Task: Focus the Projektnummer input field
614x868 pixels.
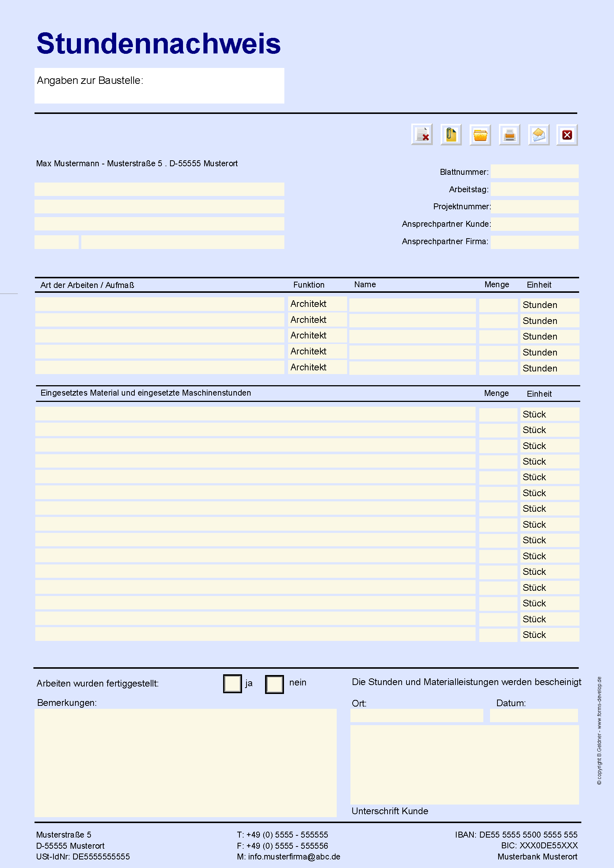Action: 534,206
